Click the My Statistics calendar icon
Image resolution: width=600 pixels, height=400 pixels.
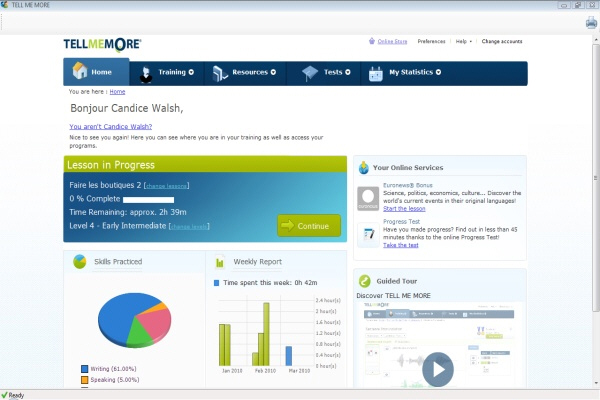[376, 73]
